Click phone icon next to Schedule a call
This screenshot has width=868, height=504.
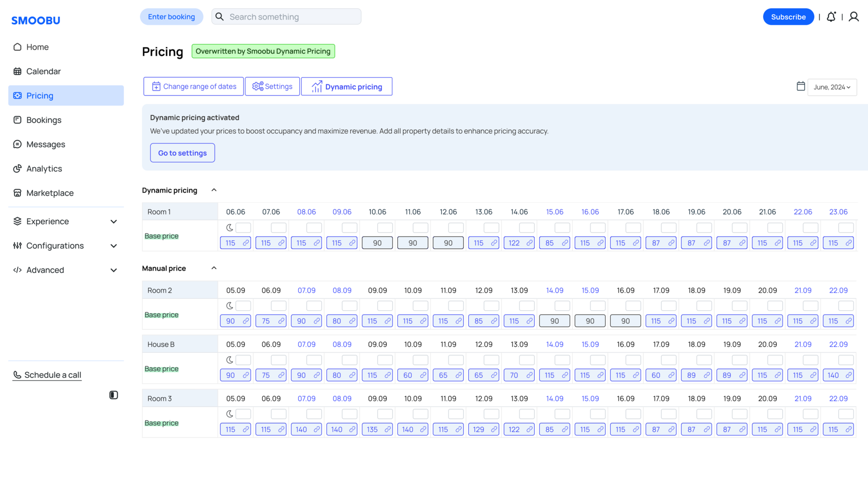17,375
